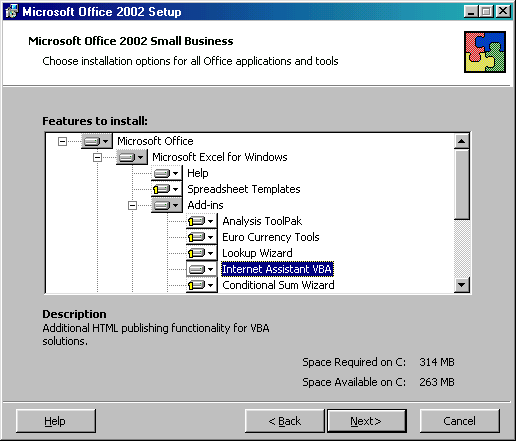Click the Add-ins drive icon
The height and width of the screenshot is (441, 516).
pyautogui.click(x=166, y=205)
